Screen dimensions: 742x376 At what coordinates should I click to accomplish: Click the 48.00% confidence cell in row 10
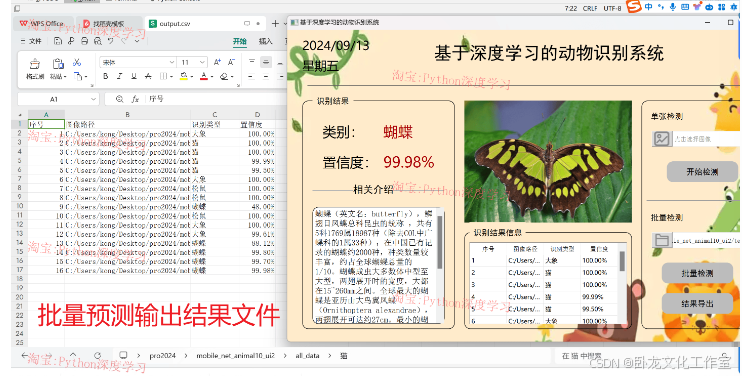(257, 207)
